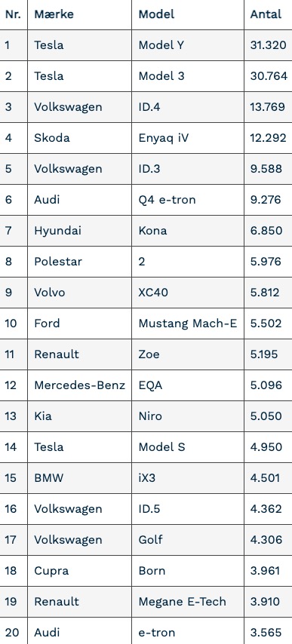Image resolution: width=292 pixels, height=644 pixels.
Task: Click the Mærke column header
Action: tap(79, 14)
